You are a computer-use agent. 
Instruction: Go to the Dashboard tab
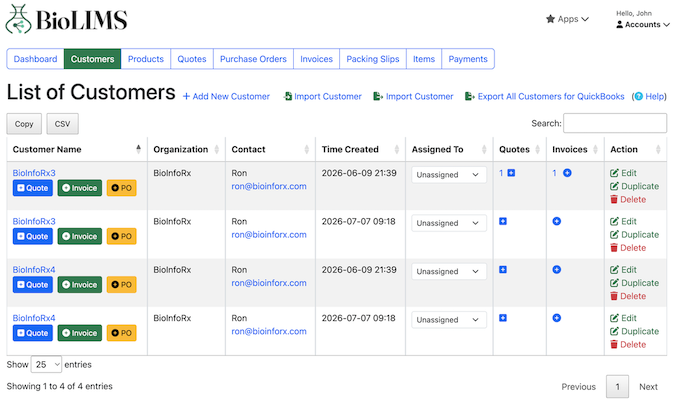click(35, 59)
